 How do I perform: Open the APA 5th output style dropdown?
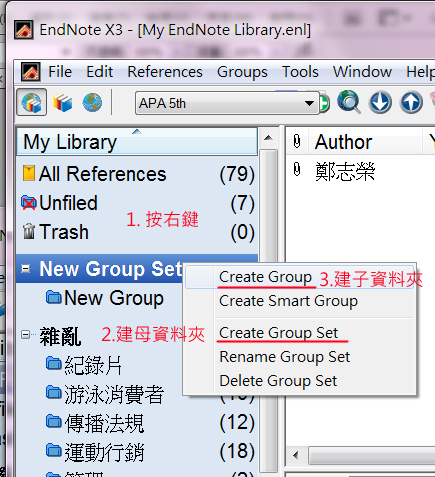point(227,103)
